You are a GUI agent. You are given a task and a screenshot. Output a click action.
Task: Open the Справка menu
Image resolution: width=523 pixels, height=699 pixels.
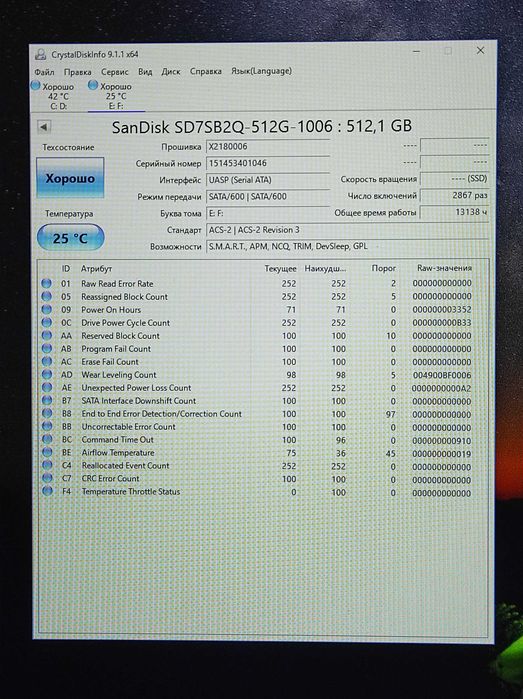point(206,71)
